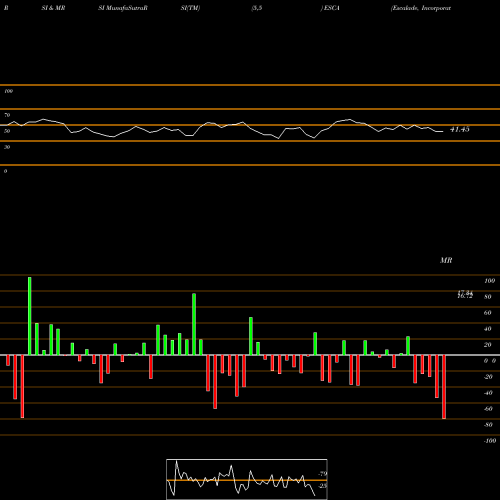Viewport: 500px width, 500px height.
Task: Click the -100 label on MR axis
Action: click(x=490, y=441)
